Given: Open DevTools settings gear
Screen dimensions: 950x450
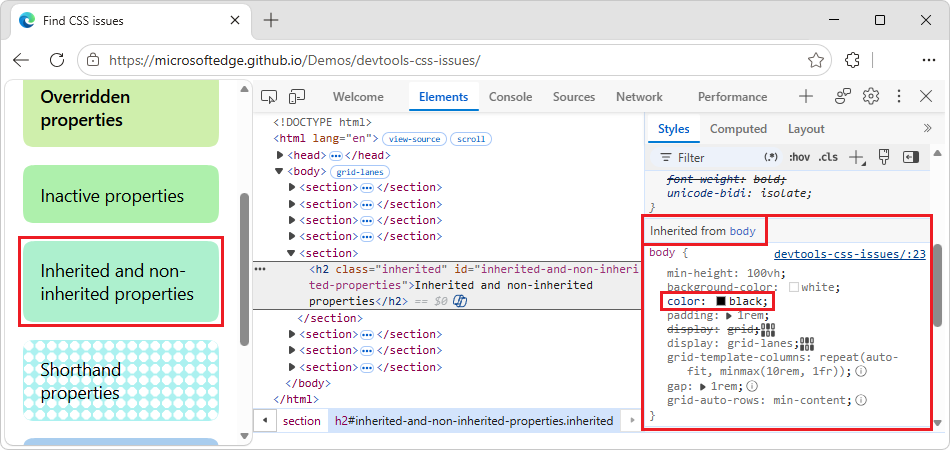Looking at the screenshot, I should [x=871, y=96].
